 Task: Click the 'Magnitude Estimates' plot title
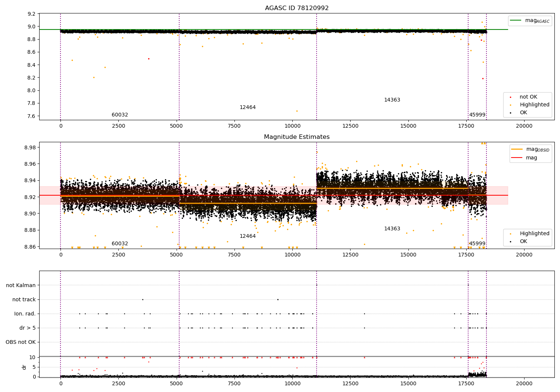297,137
